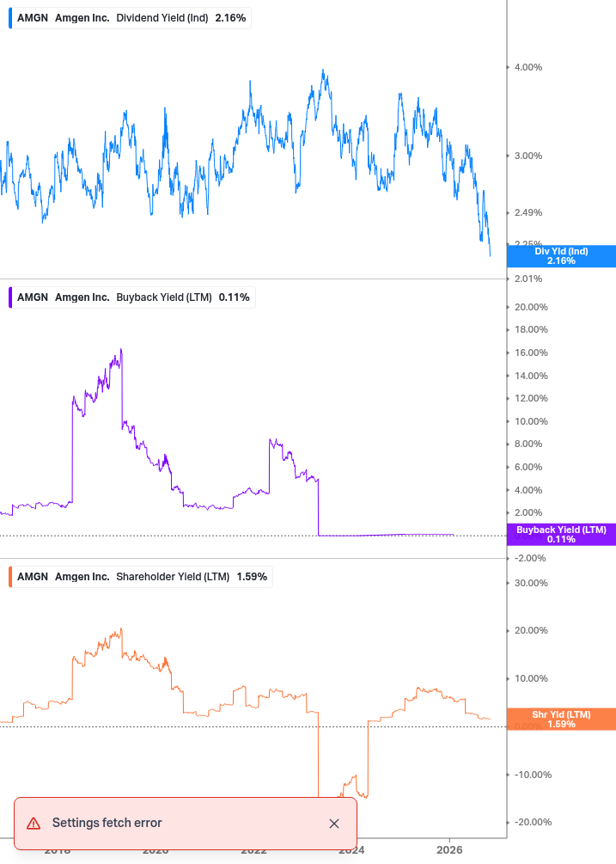Click the 12.00% label on buyback yield axis
Screen dimensions: 616x864
[x=531, y=398]
